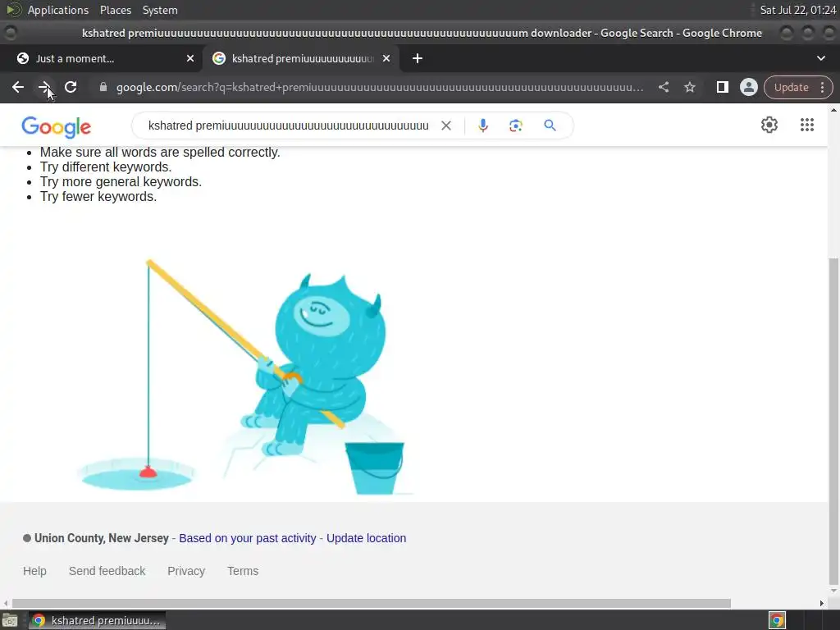
Task: Click the Update button in Chrome
Action: click(791, 87)
